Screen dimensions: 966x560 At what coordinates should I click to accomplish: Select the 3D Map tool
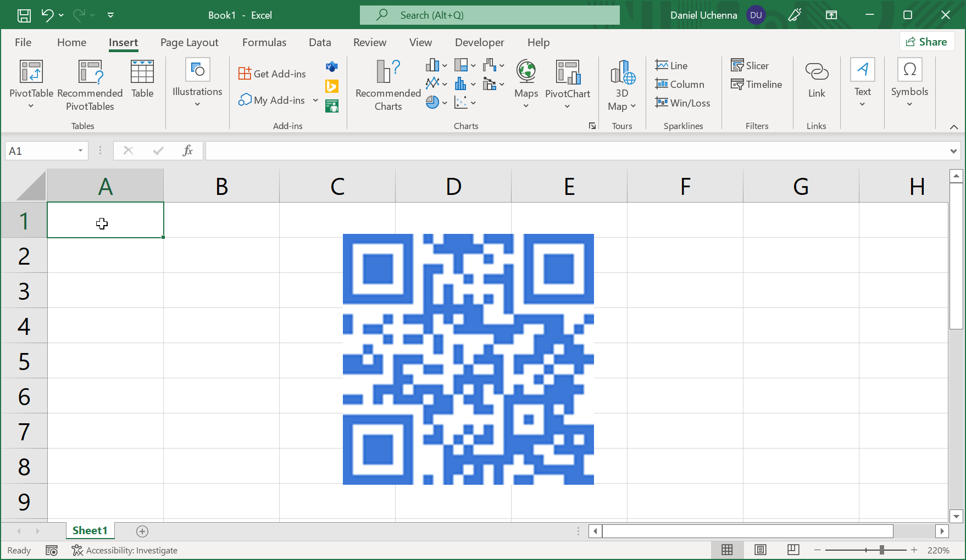point(621,83)
